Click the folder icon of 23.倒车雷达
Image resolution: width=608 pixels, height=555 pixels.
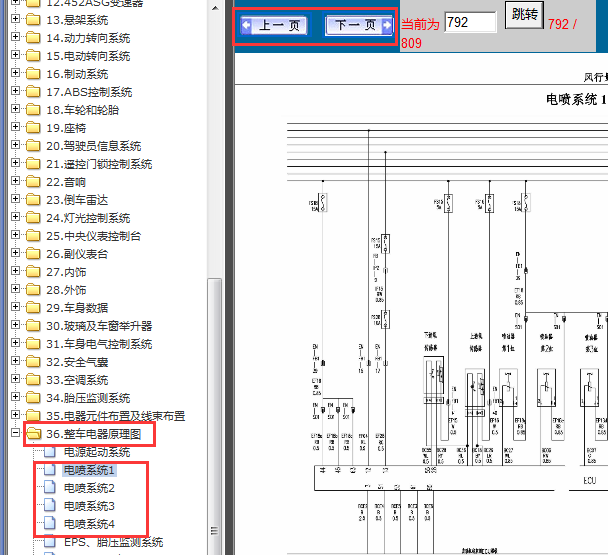click(33, 199)
